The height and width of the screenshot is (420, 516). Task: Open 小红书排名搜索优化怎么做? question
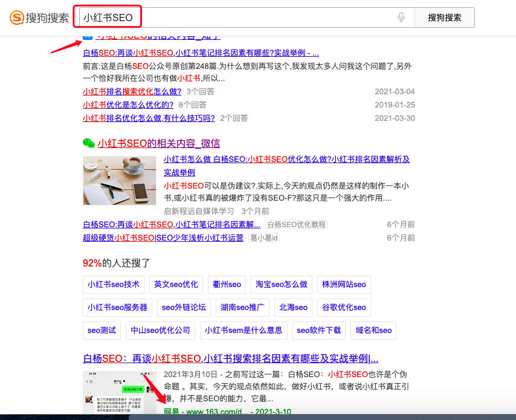132,91
